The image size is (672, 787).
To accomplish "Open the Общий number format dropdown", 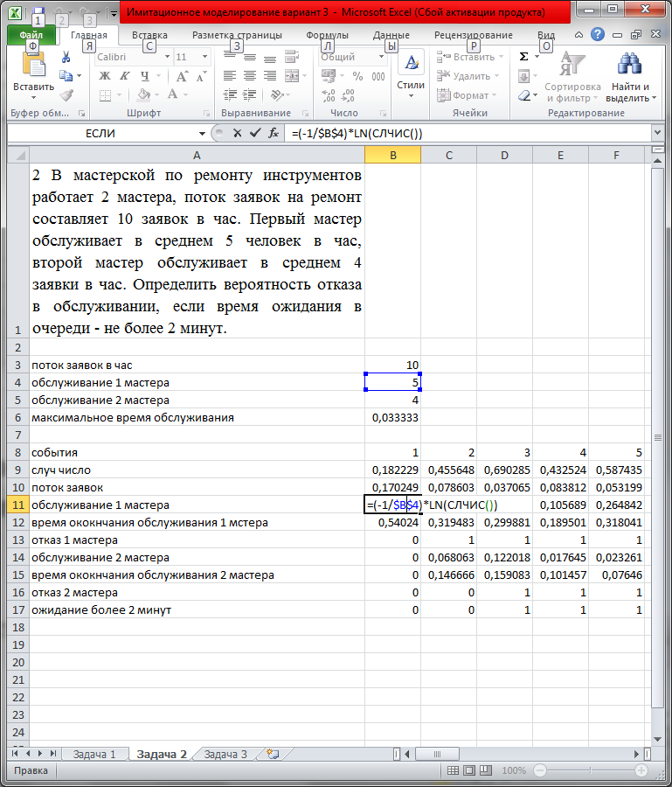I will pos(382,57).
